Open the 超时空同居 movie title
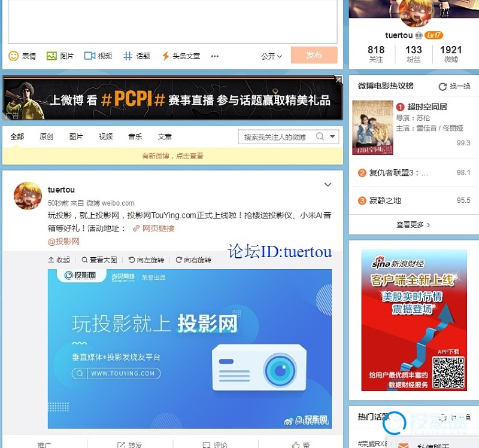 (427, 107)
